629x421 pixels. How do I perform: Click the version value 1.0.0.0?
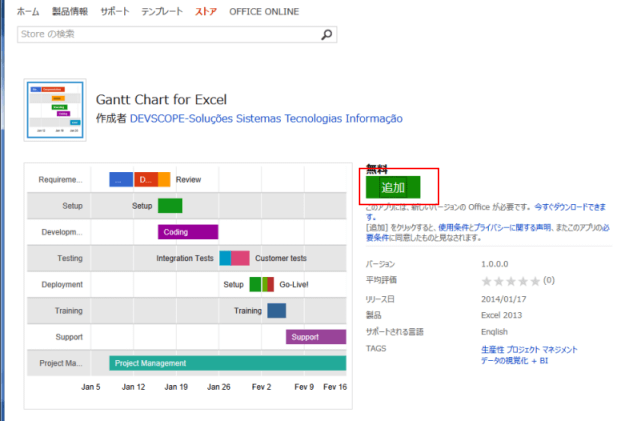pos(495,264)
